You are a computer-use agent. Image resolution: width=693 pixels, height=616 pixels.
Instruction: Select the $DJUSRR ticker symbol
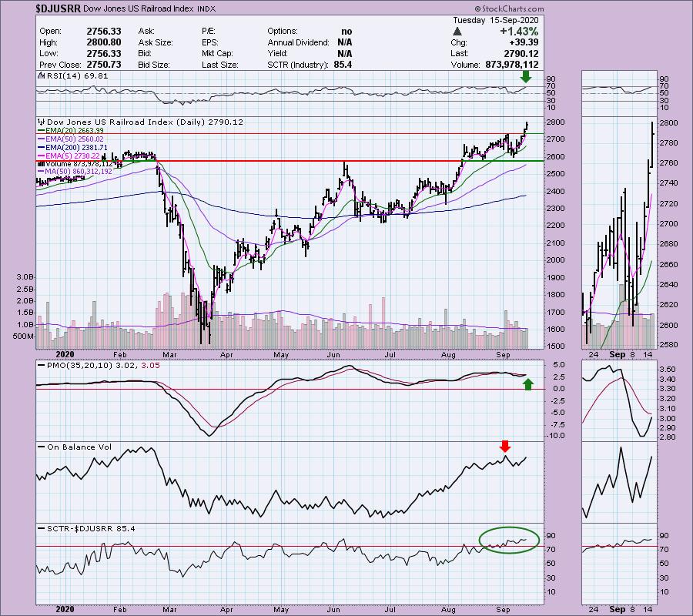[x=59, y=8]
